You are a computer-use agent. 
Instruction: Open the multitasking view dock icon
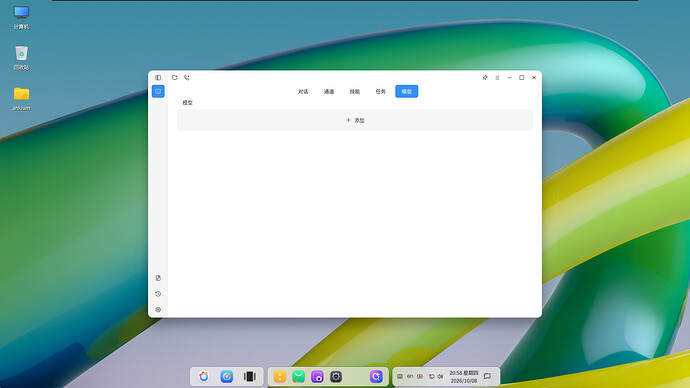[250, 377]
